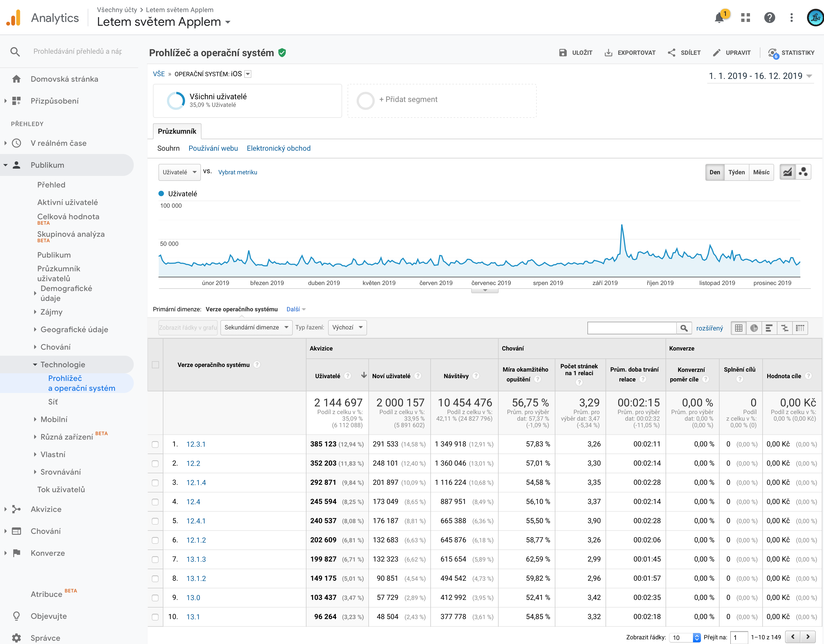Check the box for row 12.3.1
This screenshot has width=824, height=644.
(155, 444)
